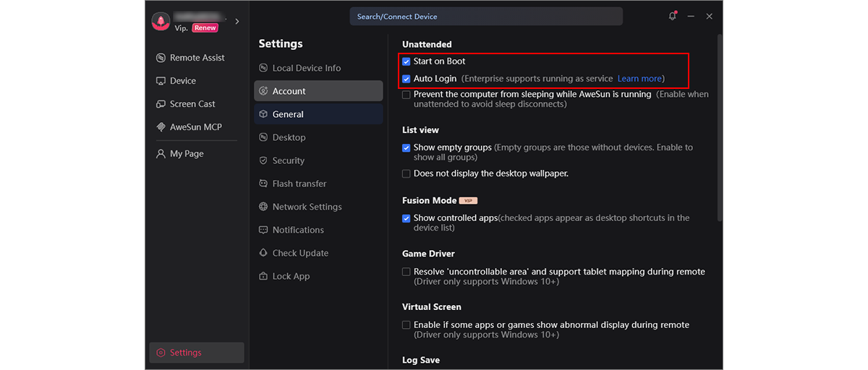Viewport: 868px width, 370px height.
Task: Click the Log Save section heading
Action: 421,360
